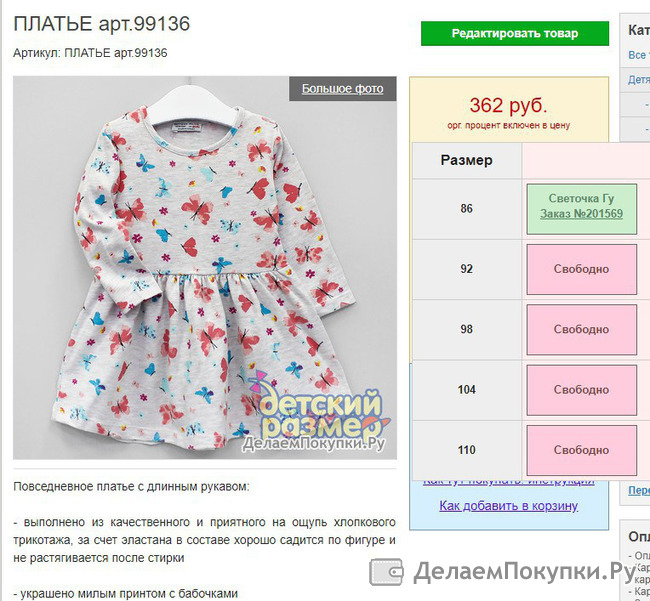
Task: Click the size 86 row cell
Action: (466, 209)
